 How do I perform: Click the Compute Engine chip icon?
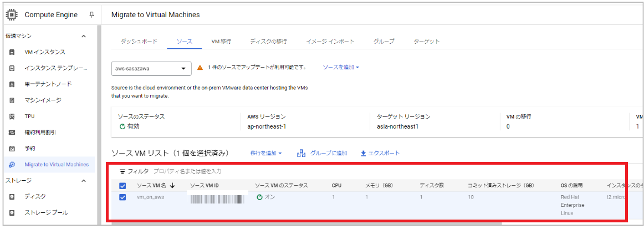coord(12,15)
